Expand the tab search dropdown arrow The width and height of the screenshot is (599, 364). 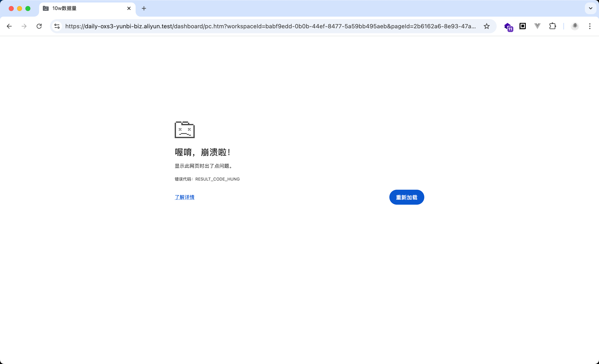590,8
